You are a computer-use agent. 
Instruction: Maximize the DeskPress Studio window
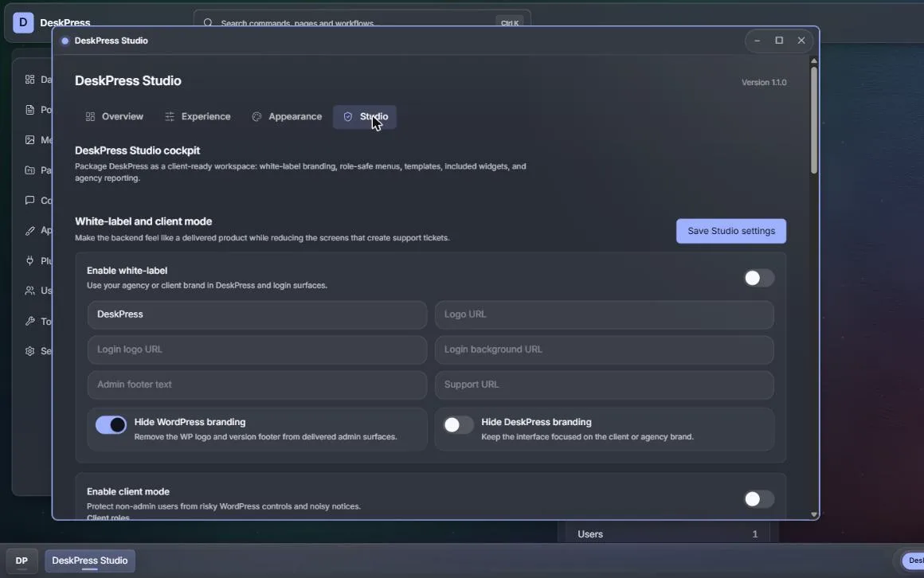pyautogui.click(x=779, y=41)
